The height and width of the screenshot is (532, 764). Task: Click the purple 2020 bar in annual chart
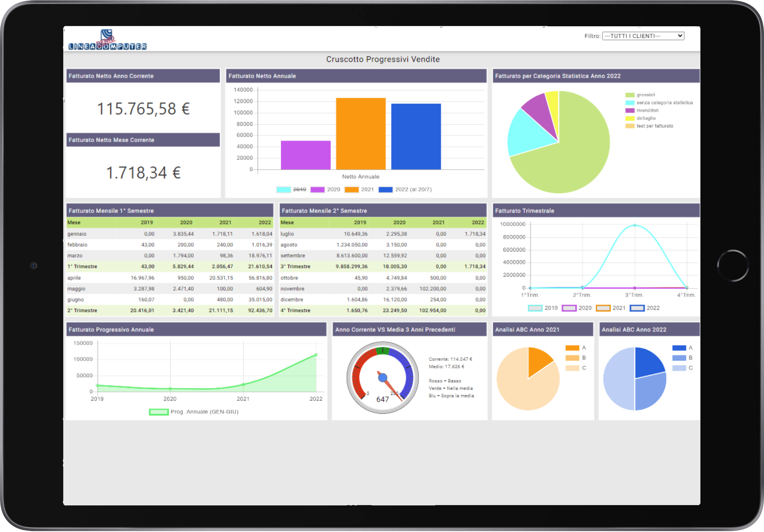(x=306, y=155)
